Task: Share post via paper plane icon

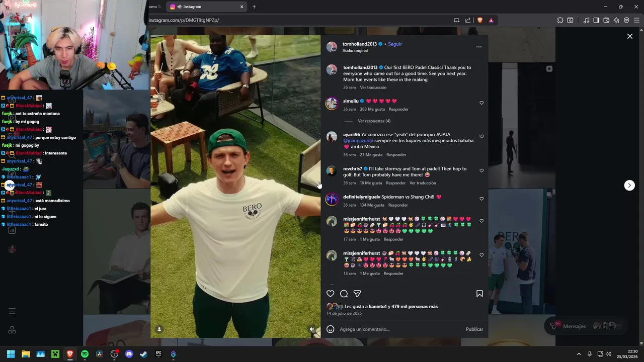Action: click(357, 294)
